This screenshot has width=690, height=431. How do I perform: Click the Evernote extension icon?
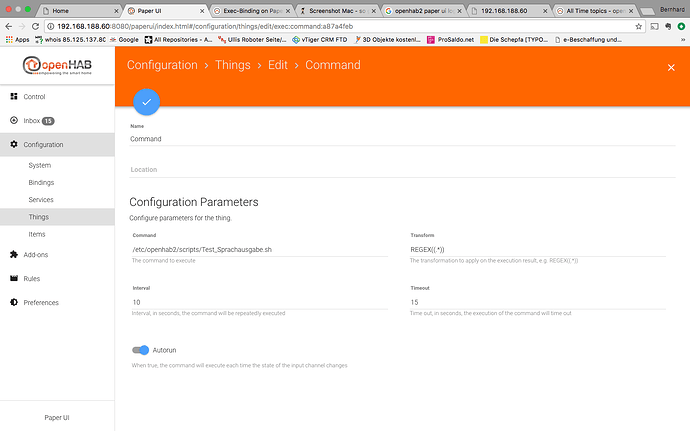pyautogui.click(x=668, y=26)
